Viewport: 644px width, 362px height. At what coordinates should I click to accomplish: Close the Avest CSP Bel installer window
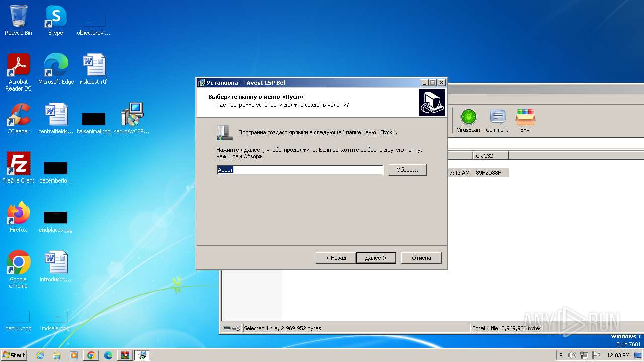441,83
